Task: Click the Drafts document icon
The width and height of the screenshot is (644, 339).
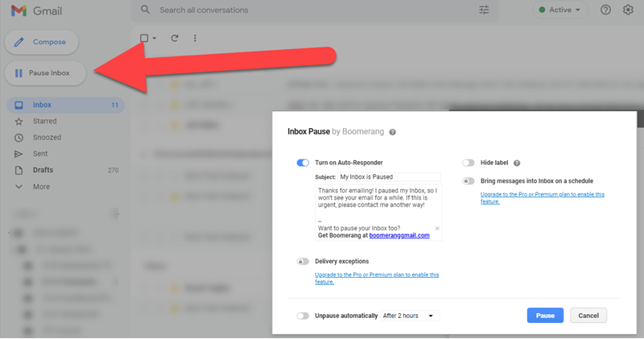Action: pyautogui.click(x=19, y=170)
